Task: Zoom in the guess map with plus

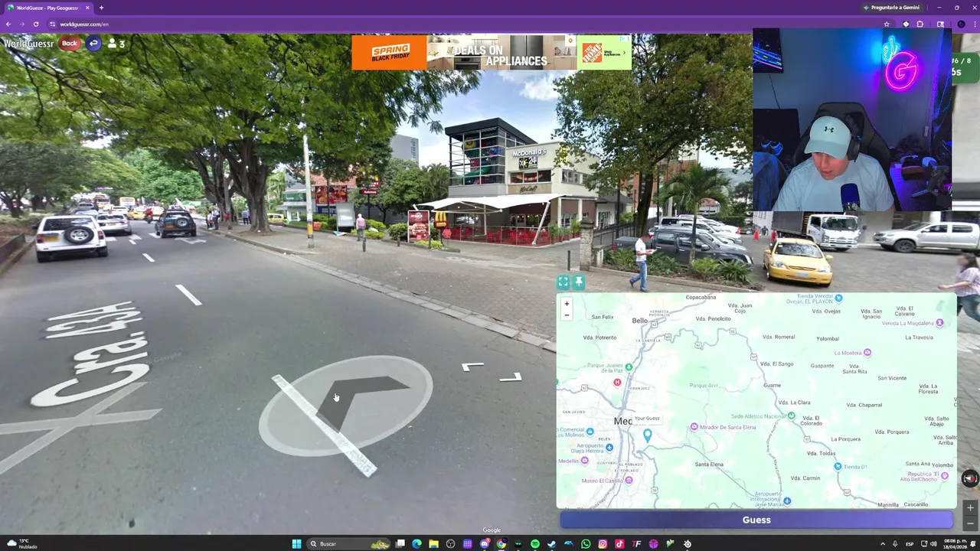Action: tap(567, 304)
